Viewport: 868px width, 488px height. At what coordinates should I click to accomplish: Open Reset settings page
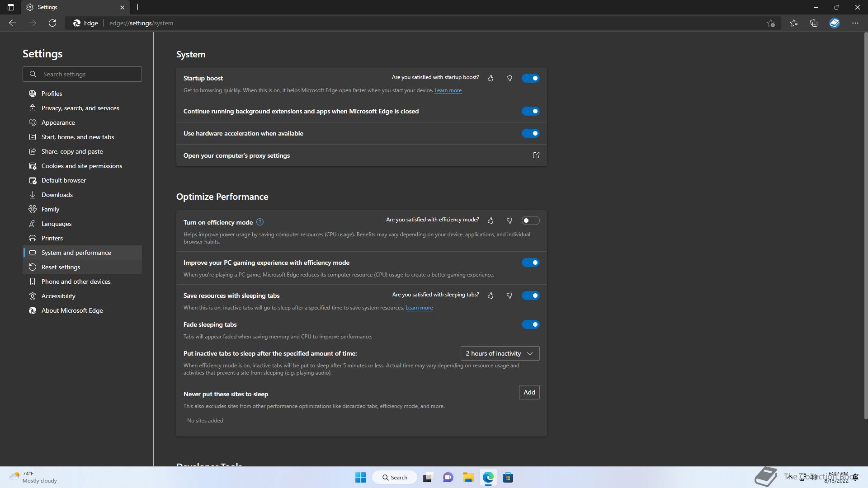point(82,267)
